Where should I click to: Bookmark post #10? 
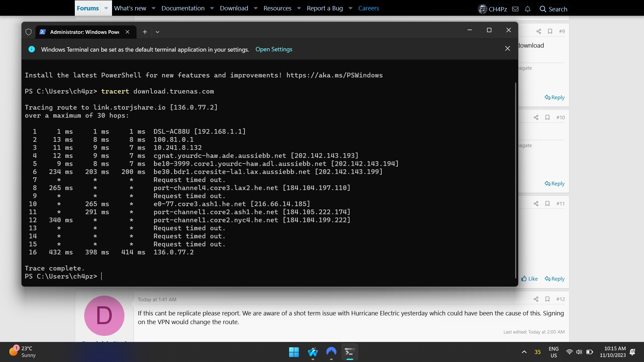[x=547, y=117]
